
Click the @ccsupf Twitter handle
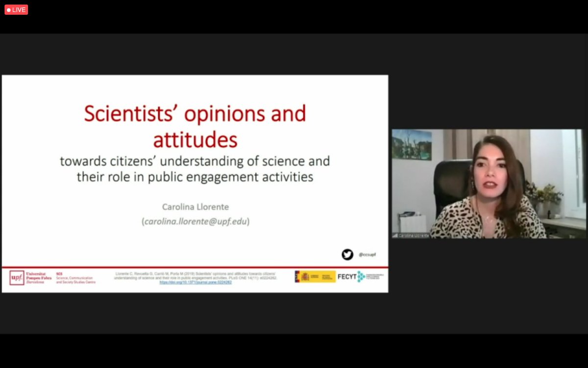pyautogui.click(x=367, y=255)
